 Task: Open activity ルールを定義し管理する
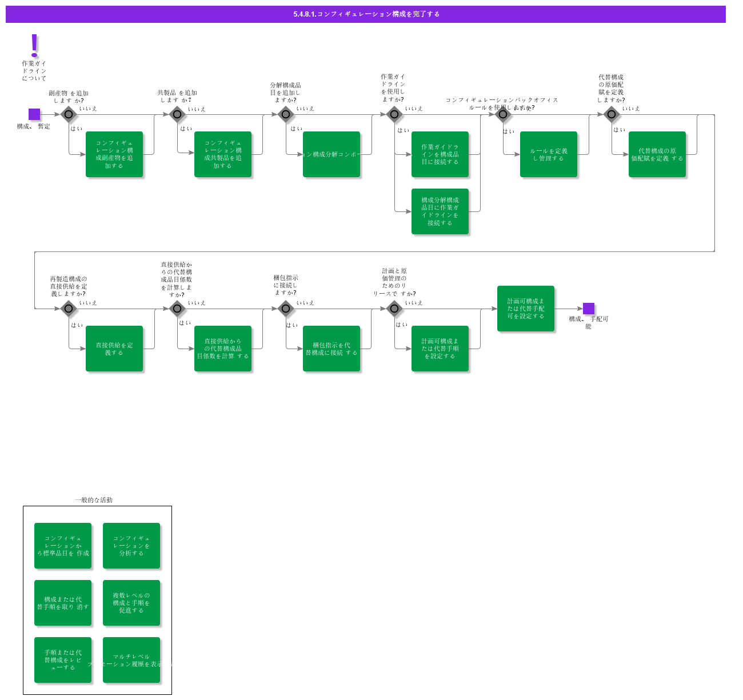click(549, 154)
